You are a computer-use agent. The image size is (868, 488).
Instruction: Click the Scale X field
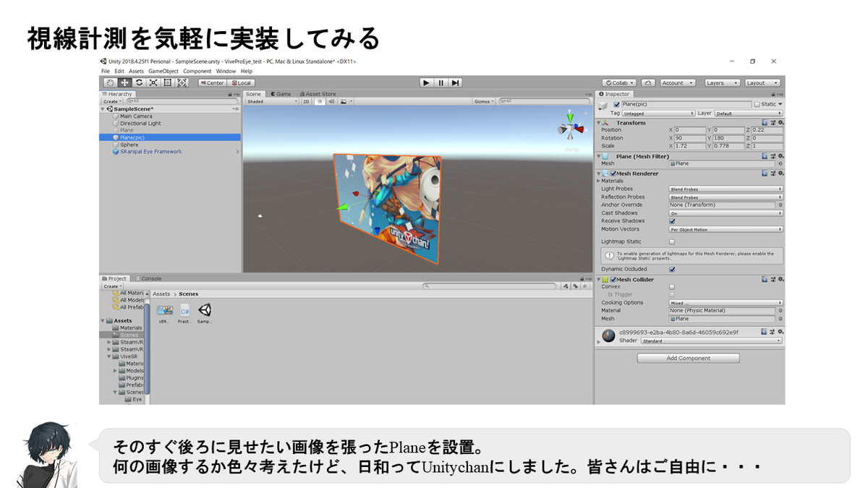[689, 146]
